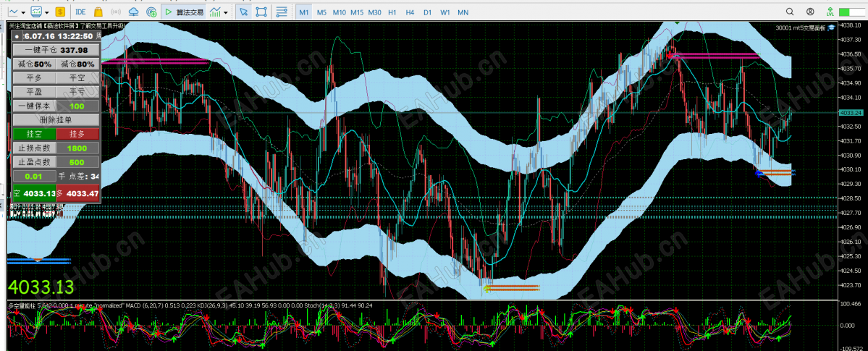Click green 挂空 pending sell button
The image size is (868, 351).
34,134
